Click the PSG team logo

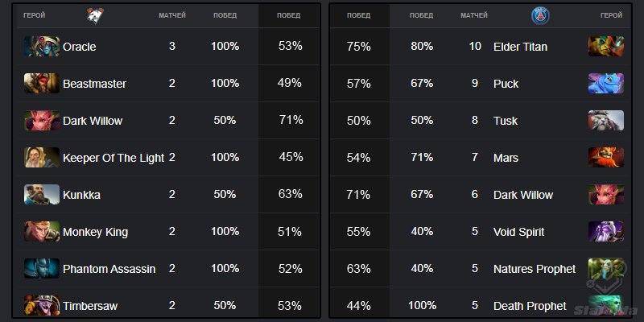point(540,15)
